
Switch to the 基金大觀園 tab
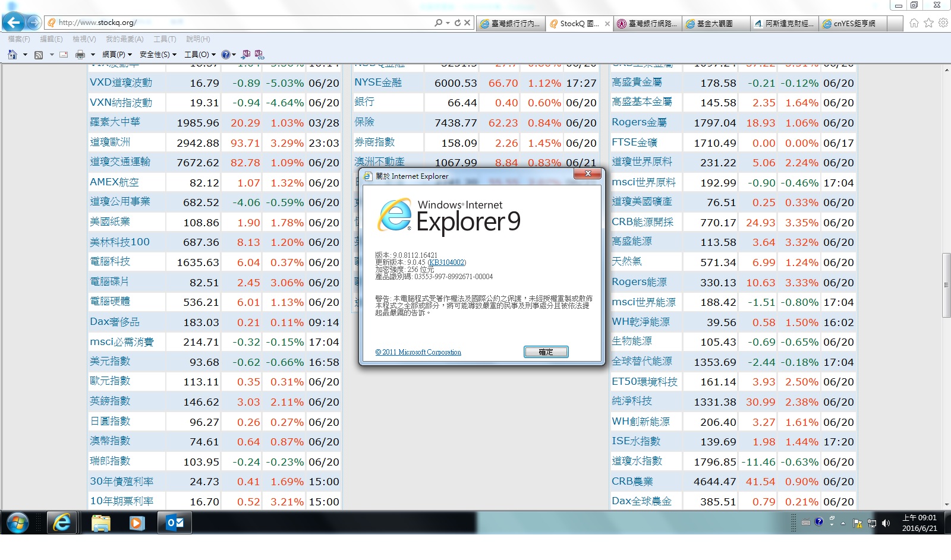(x=716, y=23)
